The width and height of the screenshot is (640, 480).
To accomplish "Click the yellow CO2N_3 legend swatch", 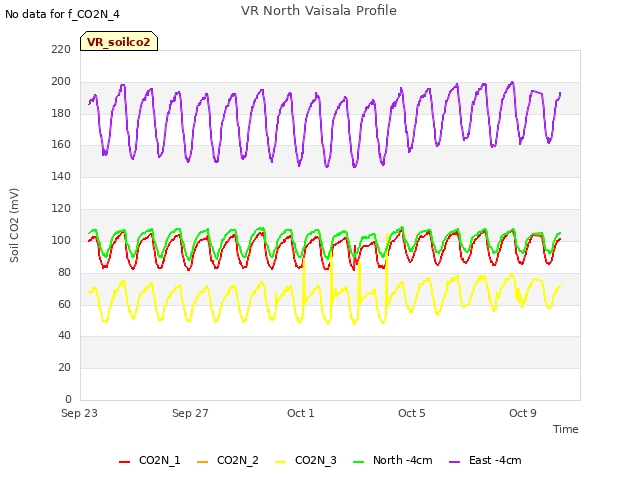I will coord(280,461).
